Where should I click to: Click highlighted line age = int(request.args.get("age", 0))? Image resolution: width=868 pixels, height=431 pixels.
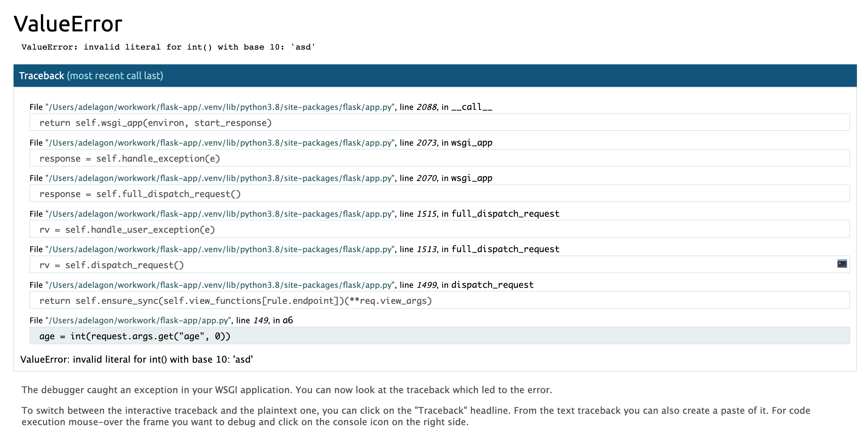[x=440, y=336]
